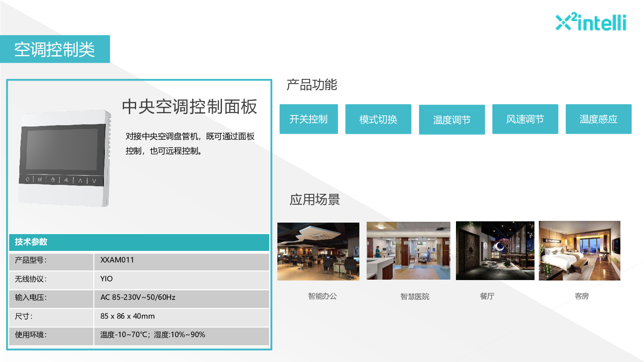Image resolution: width=644 pixels, height=362 pixels.
Task: Click the 模式切换 feature button
Action: [x=378, y=119]
